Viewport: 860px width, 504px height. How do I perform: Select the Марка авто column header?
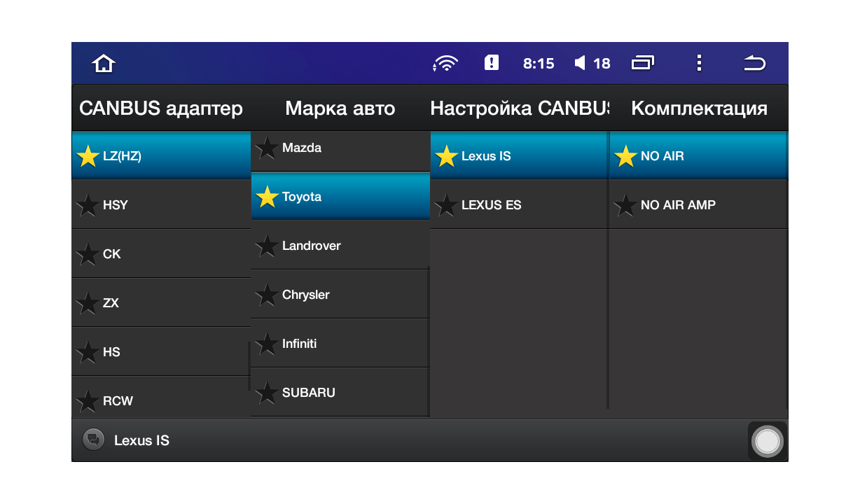click(340, 108)
